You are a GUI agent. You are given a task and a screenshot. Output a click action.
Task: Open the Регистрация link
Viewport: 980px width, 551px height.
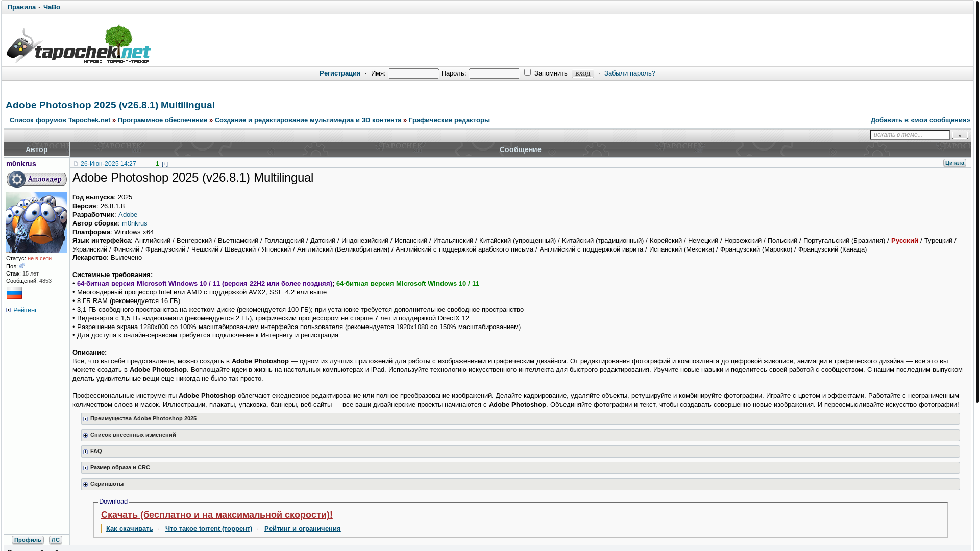(x=340, y=73)
